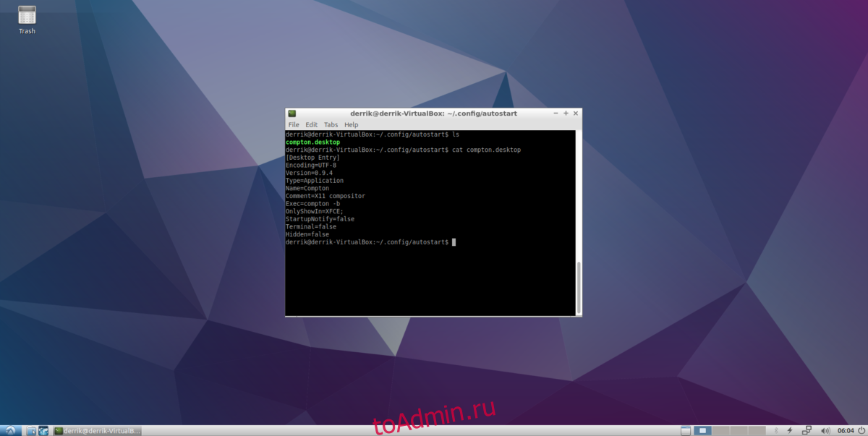Click the Bluetooth tray icon
The height and width of the screenshot is (436, 868).
(x=778, y=431)
